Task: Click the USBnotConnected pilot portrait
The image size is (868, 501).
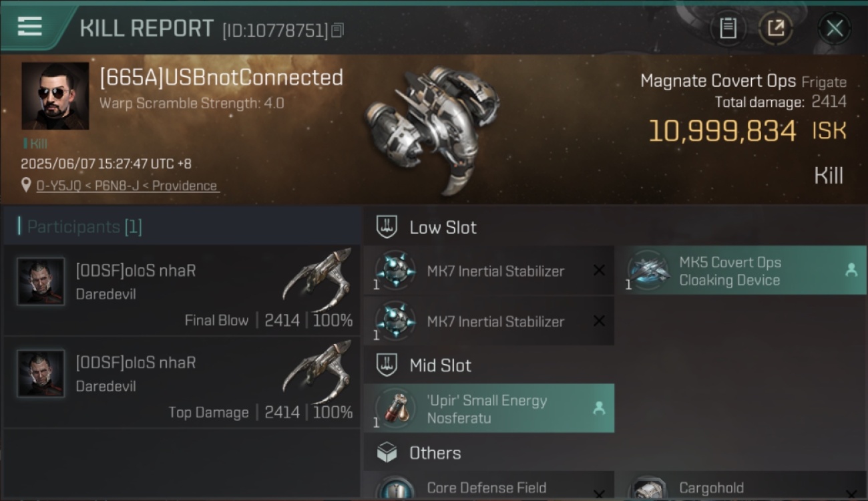Action: pyautogui.click(x=55, y=96)
